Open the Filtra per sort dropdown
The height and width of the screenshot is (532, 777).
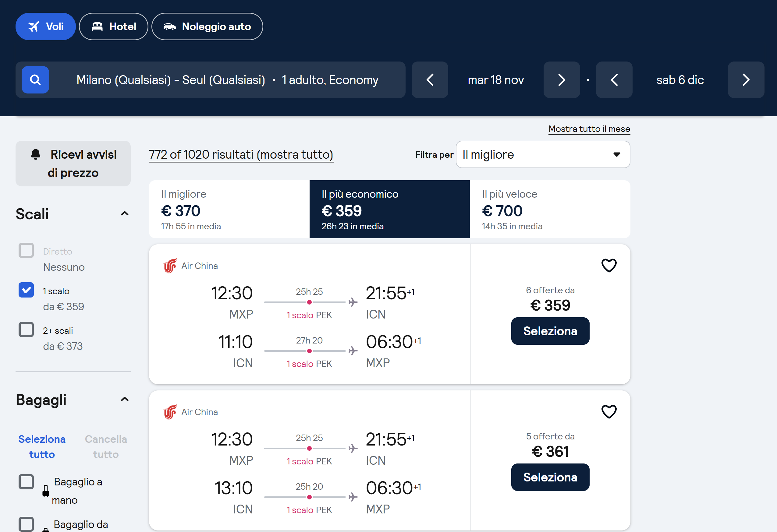543,154
